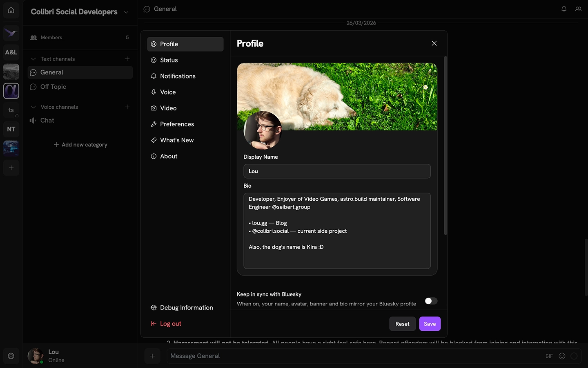Click the Log out arrow icon
This screenshot has height=368, width=588.
[x=154, y=323]
